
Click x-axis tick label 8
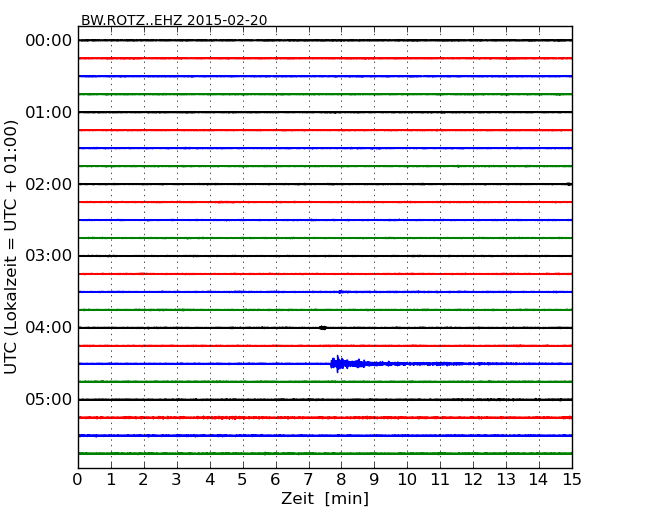[341, 480]
